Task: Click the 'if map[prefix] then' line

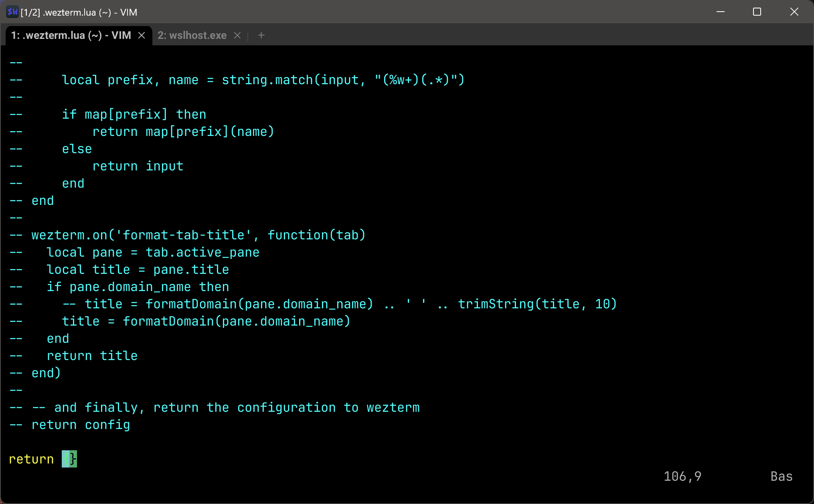Action: click(x=134, y=114)
